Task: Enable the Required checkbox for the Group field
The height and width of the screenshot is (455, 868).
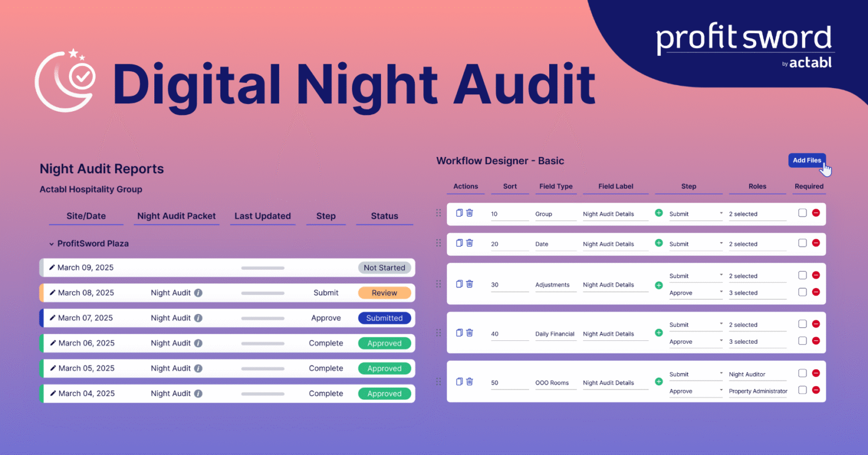Action: 802,213
